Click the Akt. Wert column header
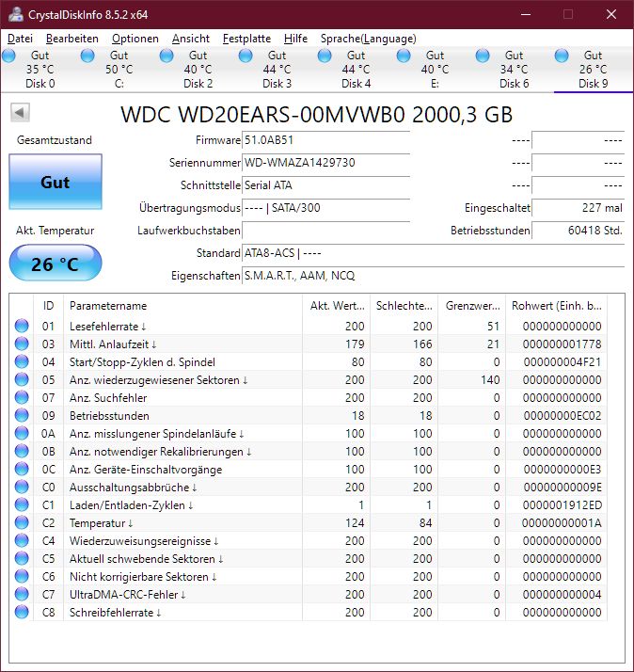Viewport: 634px width, 672px height. pyautogui.click(x=336, y=306)
